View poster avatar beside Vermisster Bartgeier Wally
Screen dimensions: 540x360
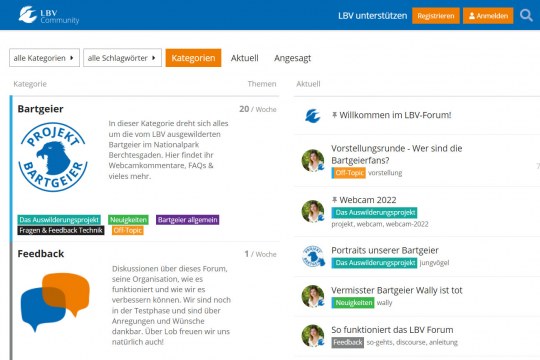click(313, 296)
